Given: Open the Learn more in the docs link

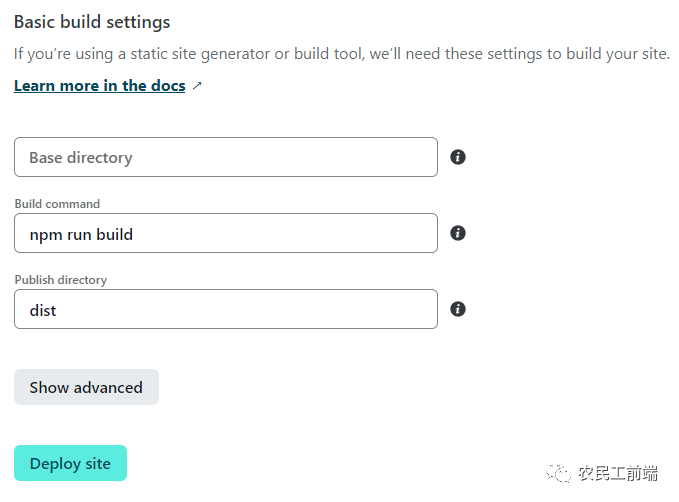Looking at the screenshot, I should coord(100,86).
